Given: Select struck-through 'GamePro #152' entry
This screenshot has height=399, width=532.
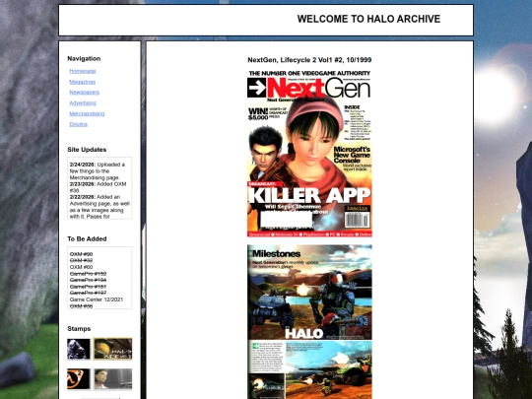Looking at the screenshot, I should tap(89, 274).
